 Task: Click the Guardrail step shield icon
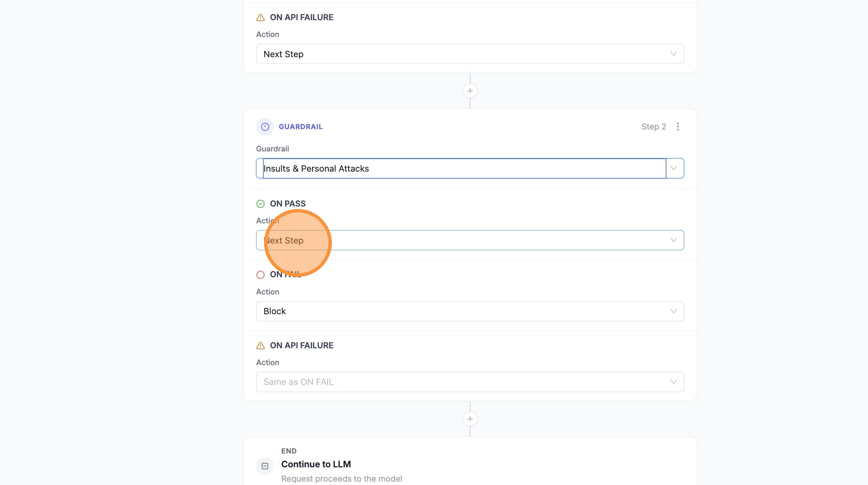[x=265, y=127]
